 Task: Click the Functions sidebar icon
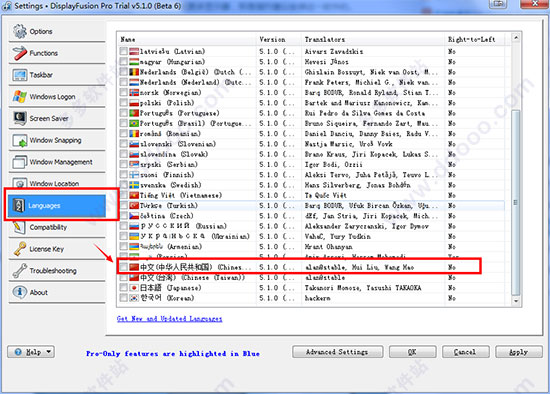20,53
